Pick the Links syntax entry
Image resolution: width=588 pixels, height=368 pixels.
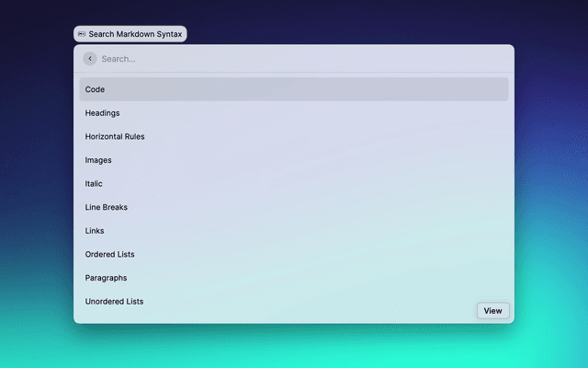point(95,231)
